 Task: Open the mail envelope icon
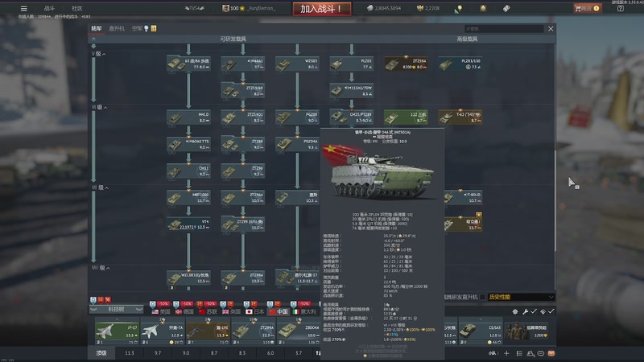(x=551, y=353)
